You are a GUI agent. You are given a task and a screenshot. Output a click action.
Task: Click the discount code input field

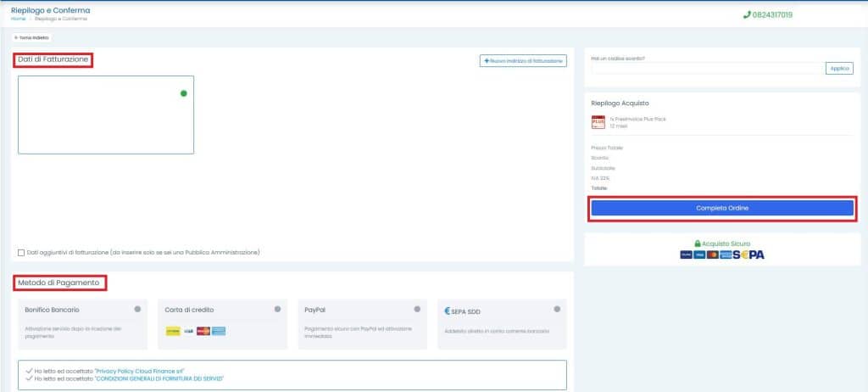tap(707, 69)
